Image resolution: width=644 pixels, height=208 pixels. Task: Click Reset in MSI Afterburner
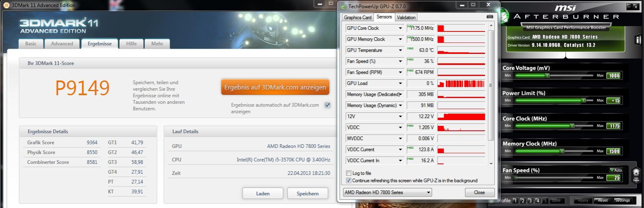click(x=603, y=200)
